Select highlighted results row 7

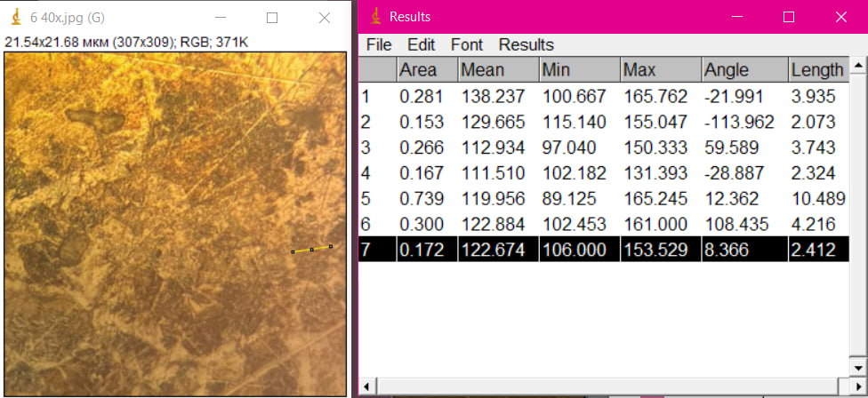pyautogui.click(x=603, y=250)
